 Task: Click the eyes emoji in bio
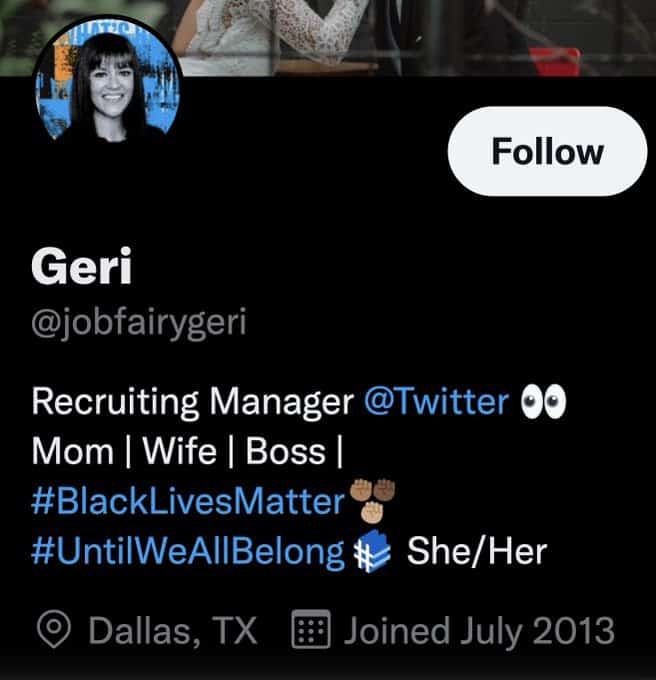click(543, 401)
